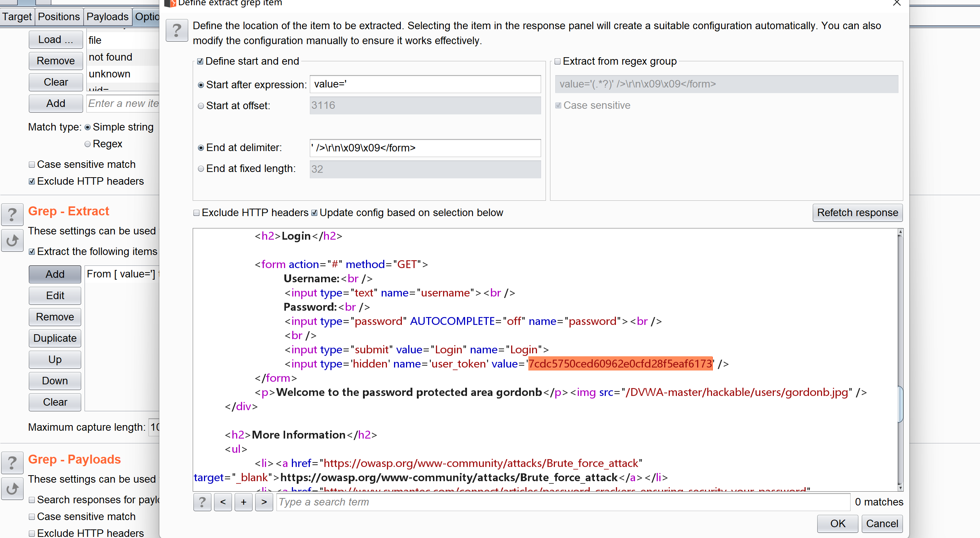980x538 pixels.
Task: Enable Case sensitive match in Grep Match
Action: click(32, 164)
